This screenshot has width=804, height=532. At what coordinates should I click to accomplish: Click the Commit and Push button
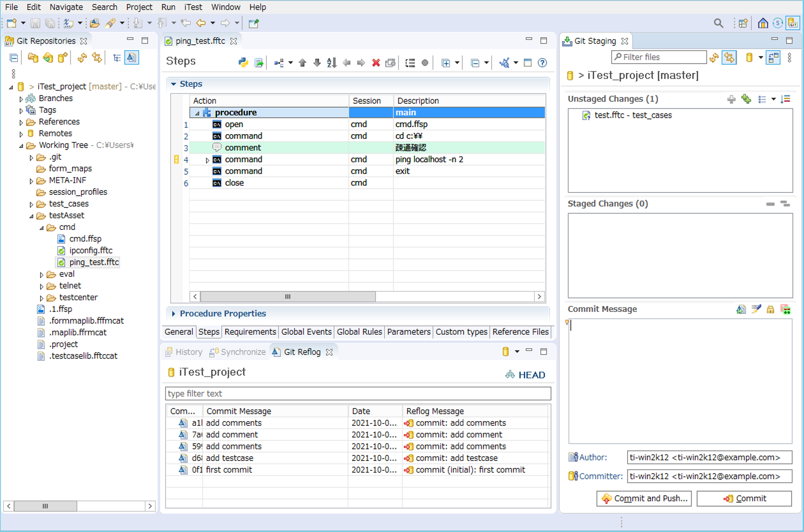(x=644, y=498)
